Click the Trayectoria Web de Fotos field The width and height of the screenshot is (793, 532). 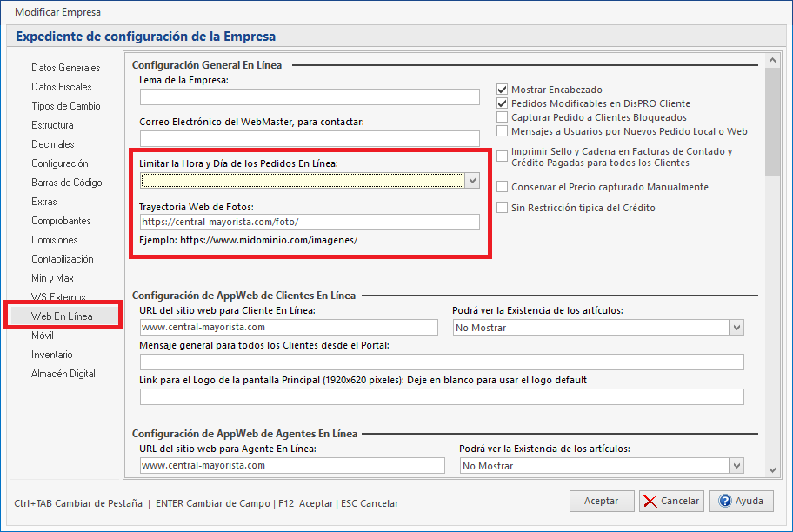[x=310, y=223]
